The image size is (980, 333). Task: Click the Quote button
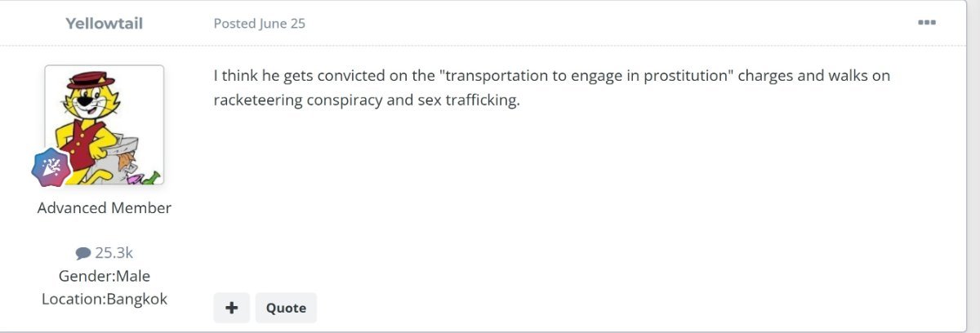(x=286, y=308)
